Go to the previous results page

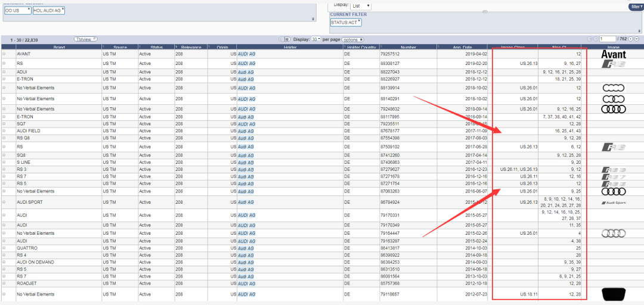pyautogui.click(x=596, y=39)
